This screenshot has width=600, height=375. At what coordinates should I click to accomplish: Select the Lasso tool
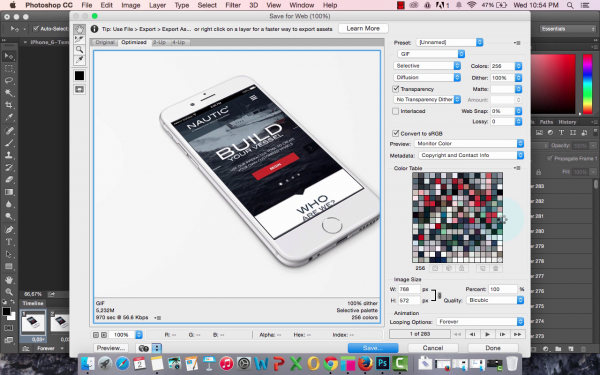(x=9, y=81)
